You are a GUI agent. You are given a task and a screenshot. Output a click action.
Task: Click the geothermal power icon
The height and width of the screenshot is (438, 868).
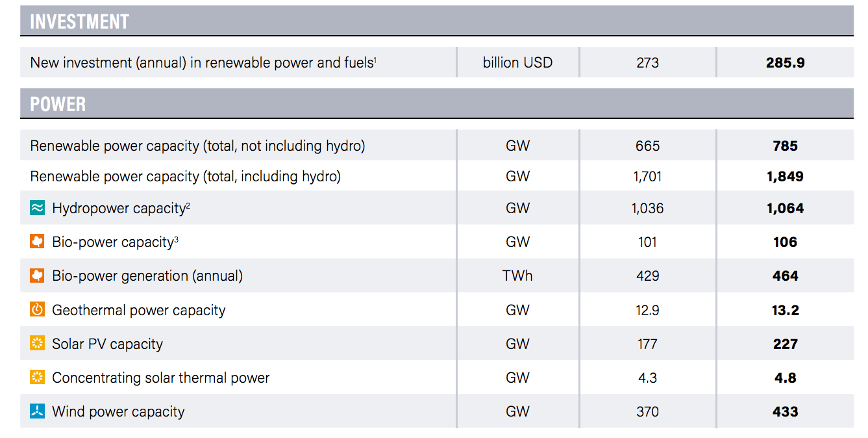[x=38, y=310]
